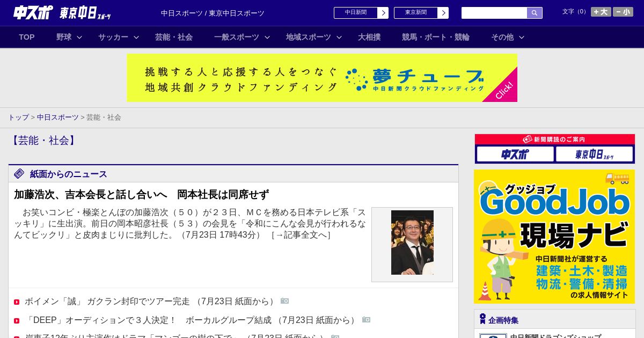The image size is (644, 338).
Task: Click the 新聞購読のご案内 header
Action: 554,139
